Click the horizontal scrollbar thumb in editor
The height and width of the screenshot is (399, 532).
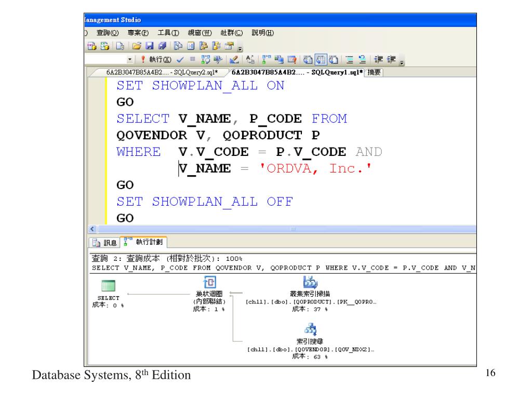286,229
